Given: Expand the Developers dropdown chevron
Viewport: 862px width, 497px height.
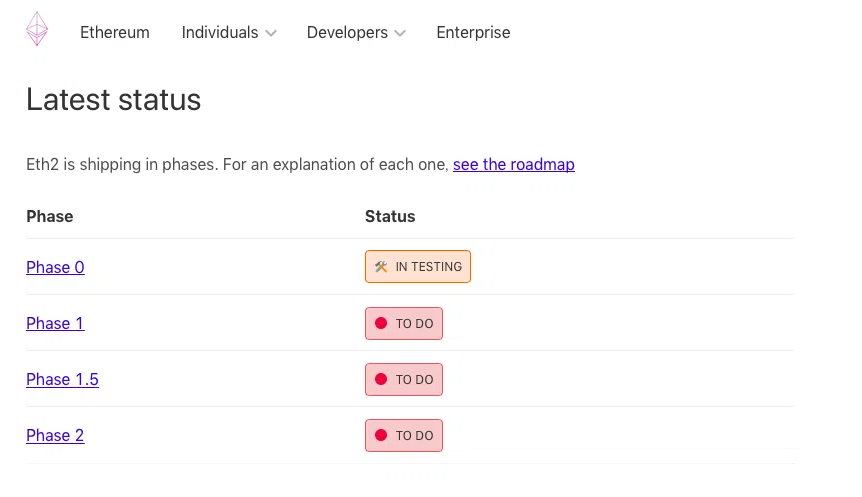Looking at the screenshot, I should (400, 34).
